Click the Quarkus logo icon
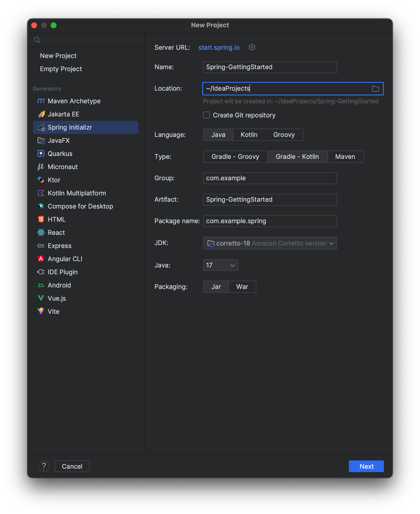The height and width of the screenshot is (514, 420). [x=41, y=154]
